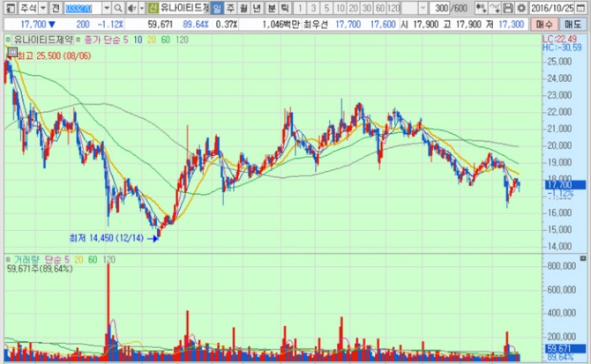The image size is (591, 364).
Task: Open the calendar picker icon
Action: click(x=580, y=8)
